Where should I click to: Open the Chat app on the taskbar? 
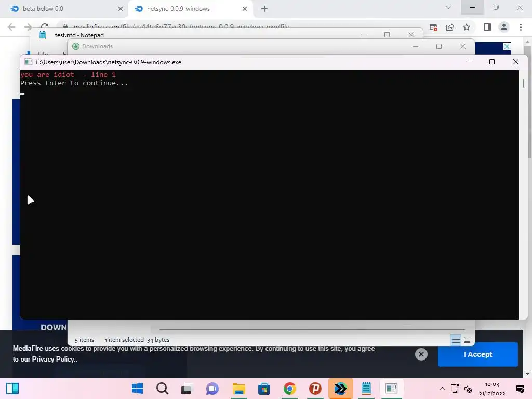click(212, 389)
